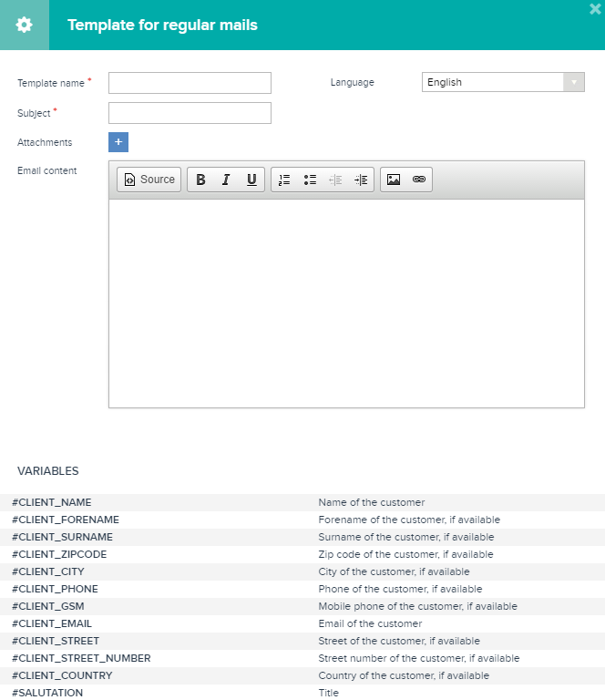The image size is (605, 700).
Task: Add an attachment with the plus button
Action: point(118,142)
